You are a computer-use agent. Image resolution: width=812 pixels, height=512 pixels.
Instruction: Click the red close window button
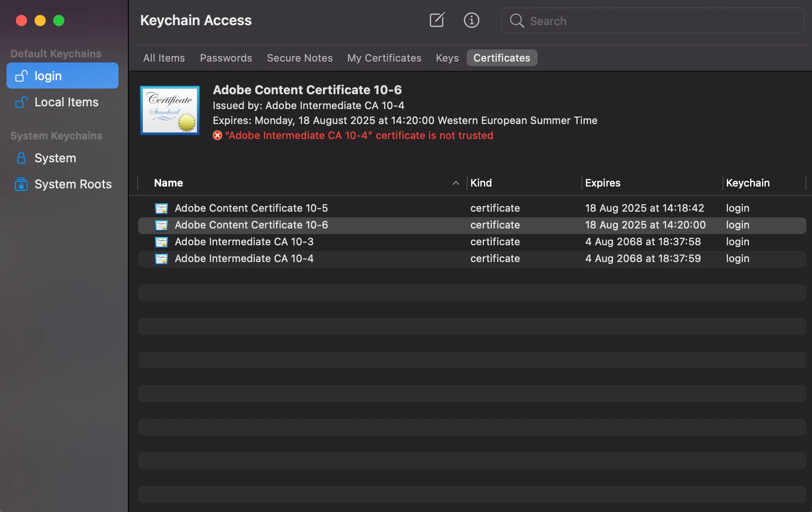click(x=21, y=21)
